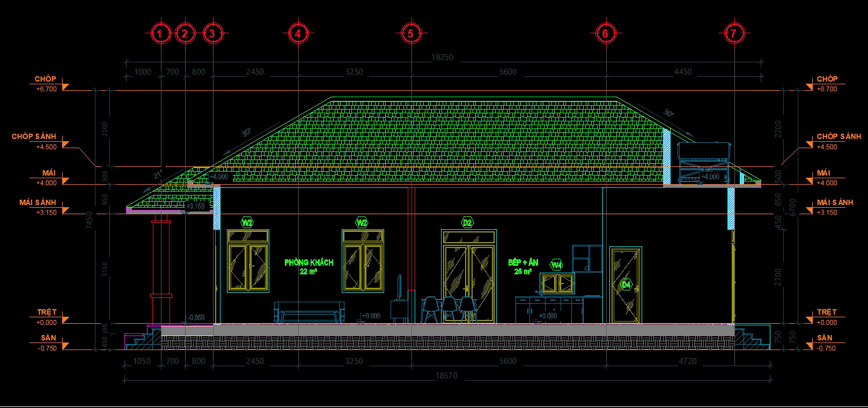Click grid axis bubble number 1
This screenshot has height=408, width=868.
160,34
